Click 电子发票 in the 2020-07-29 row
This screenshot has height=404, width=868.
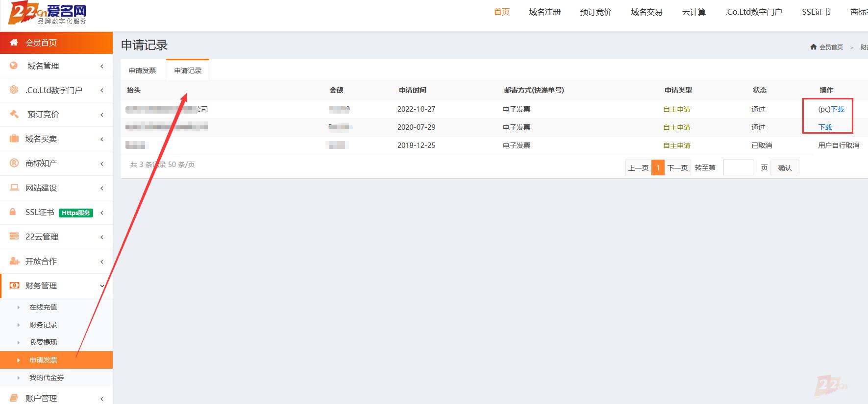[x=517, y=127]
